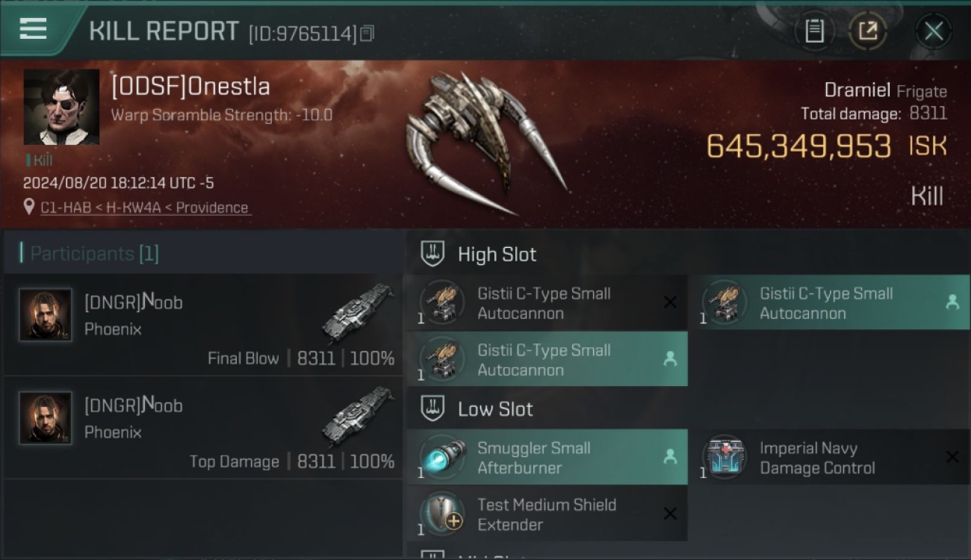This screenshot has width=971, height=560.
Task: Select the Participants [1] tab header
Action: click(90, 253)
